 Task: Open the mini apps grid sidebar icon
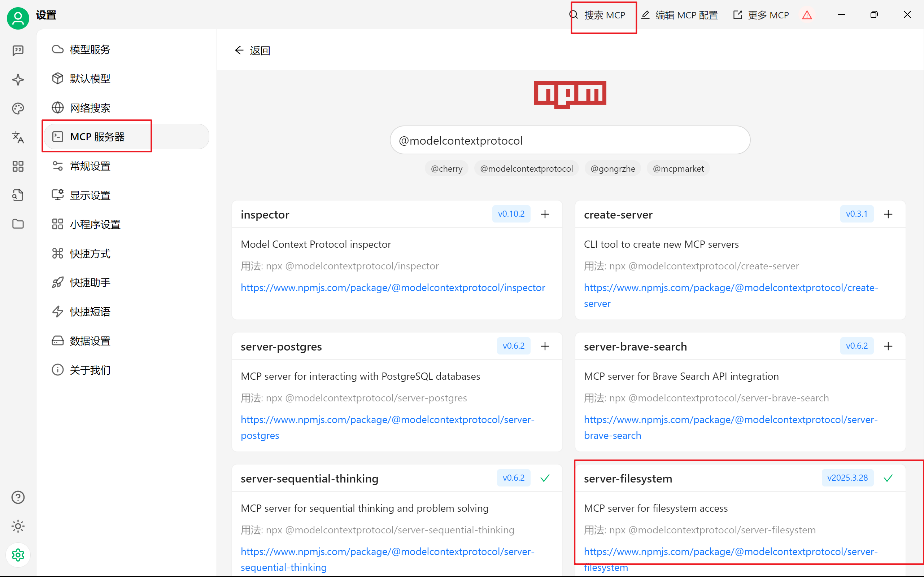point(18,166)
